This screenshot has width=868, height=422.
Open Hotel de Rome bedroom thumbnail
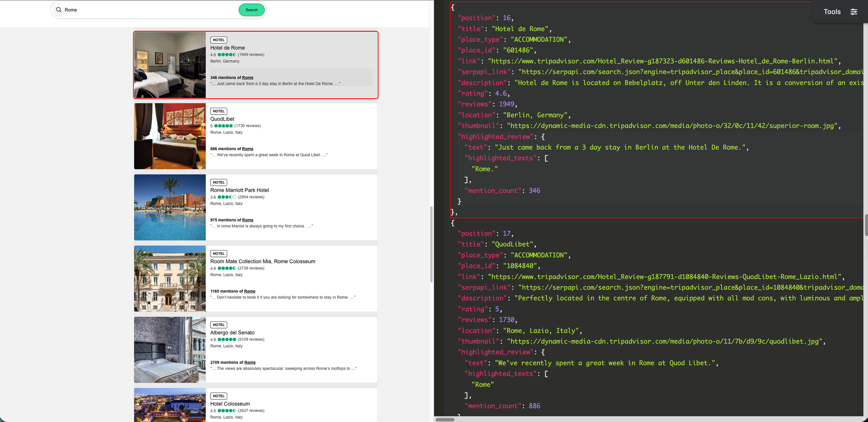[170, 65]
